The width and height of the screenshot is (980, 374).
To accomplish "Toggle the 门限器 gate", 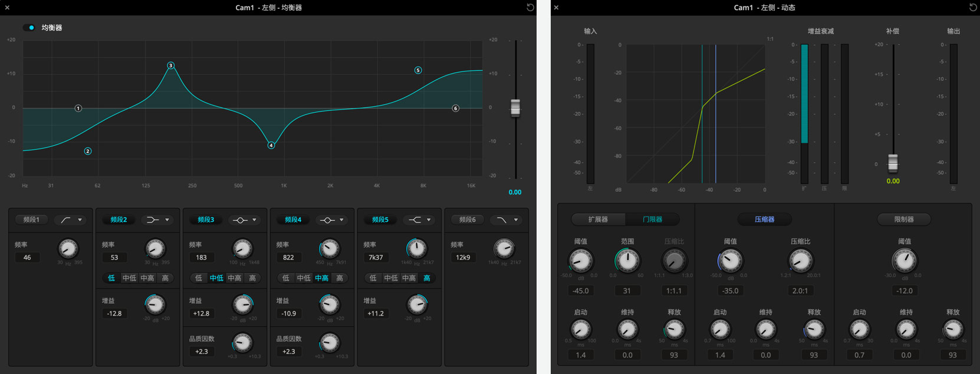I will [652, 219].
